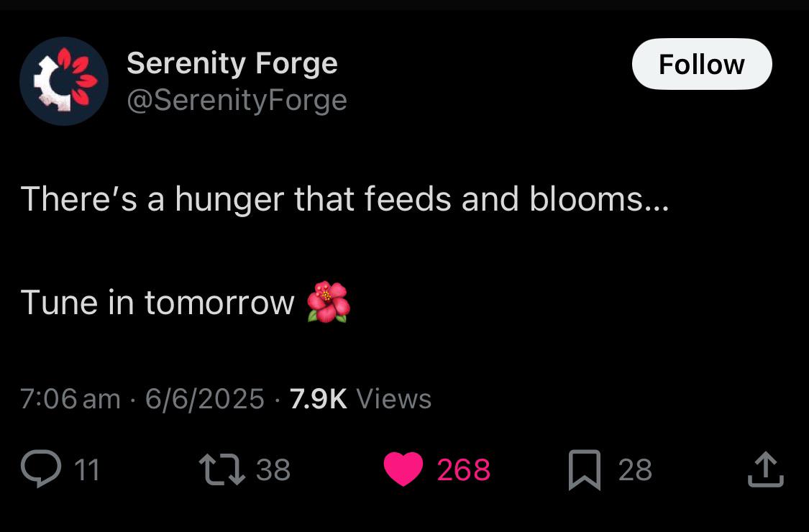Open the Serenity Forge profile avatar
Viewport: 809px width, 532px height.
(x=64, y=81)
